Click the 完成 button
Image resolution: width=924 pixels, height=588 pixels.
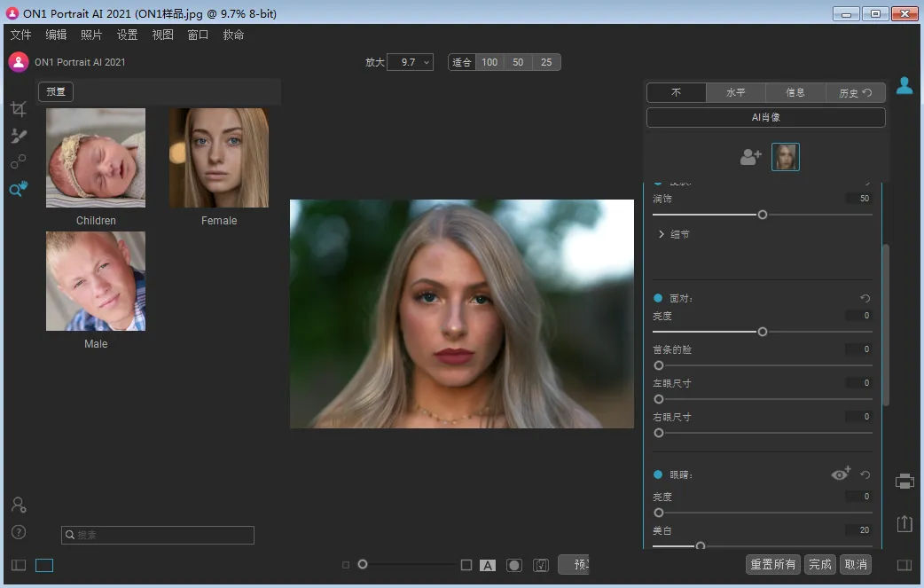[819, 564]
